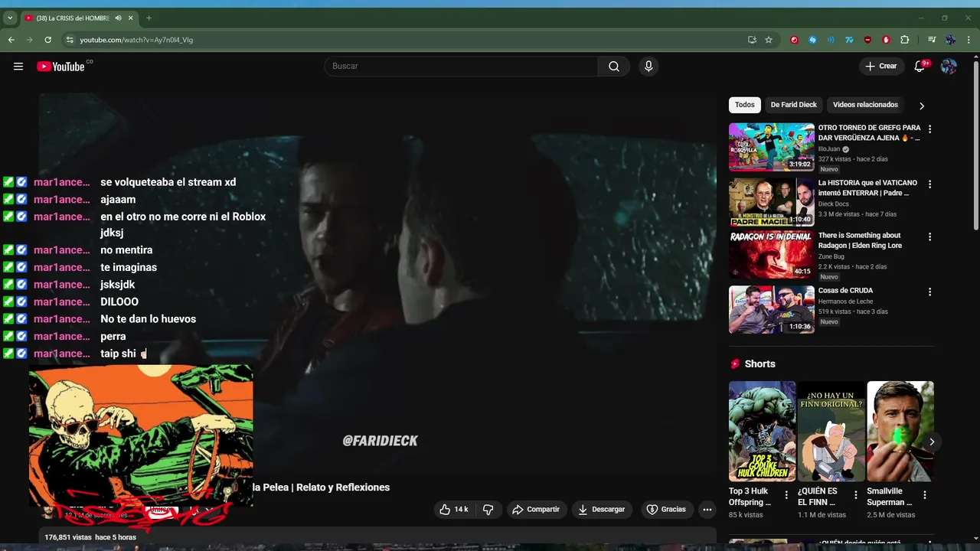Open options for Cosas de CRUDA video
Image resolution: width=980 pixels, height=551 pixels.
click(x=929, y=292)
